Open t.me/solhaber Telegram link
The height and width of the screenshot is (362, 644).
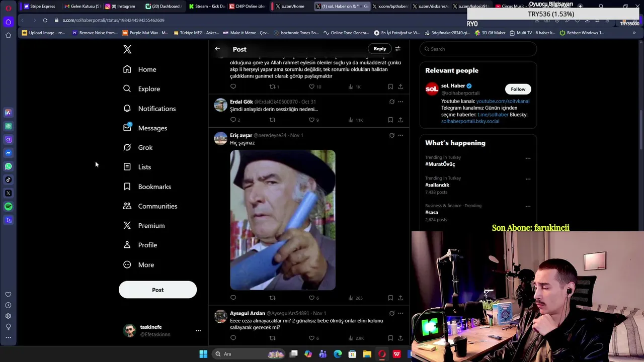point(493,115)
